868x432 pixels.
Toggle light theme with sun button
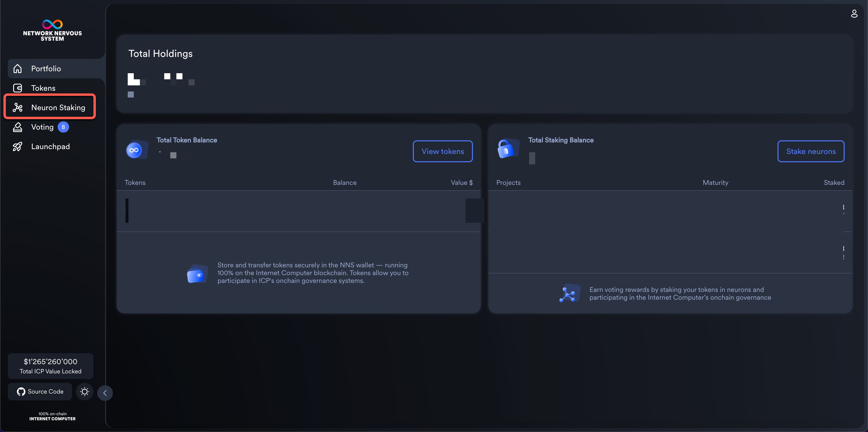85,392
